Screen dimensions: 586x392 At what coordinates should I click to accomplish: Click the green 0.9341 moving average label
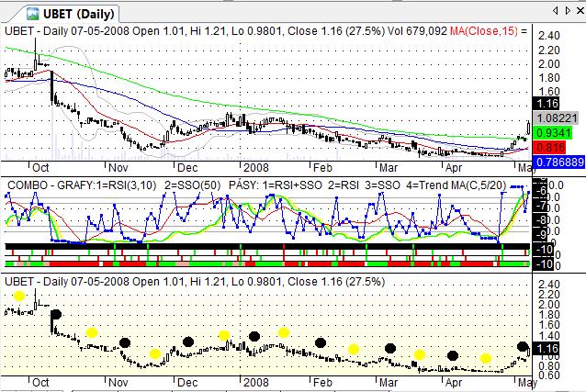(552, 133)
